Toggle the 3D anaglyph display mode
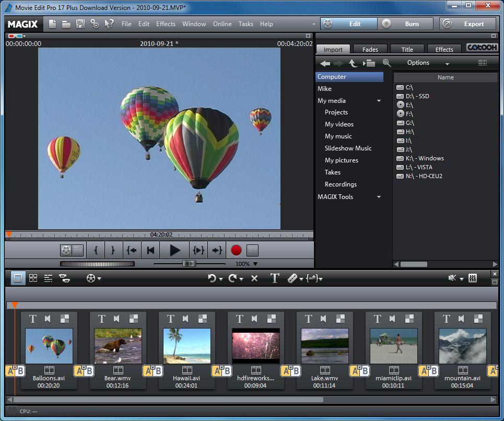504x421 pixels. 17,36
